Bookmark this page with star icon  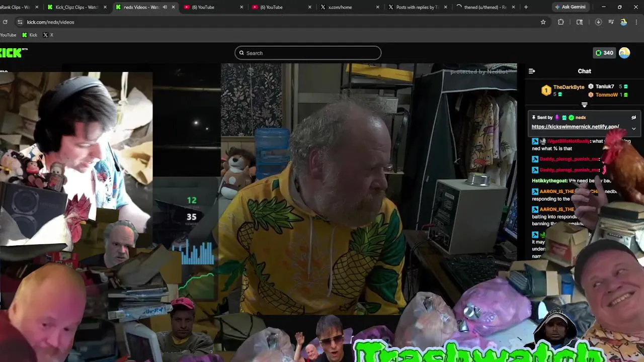click(x=543, y=22)
